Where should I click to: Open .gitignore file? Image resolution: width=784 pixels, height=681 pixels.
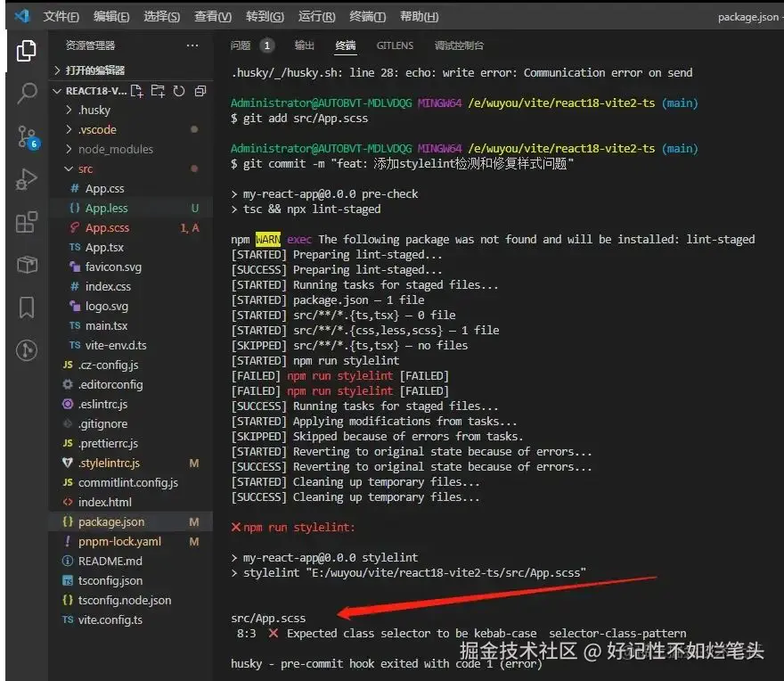tap(131, 423)
